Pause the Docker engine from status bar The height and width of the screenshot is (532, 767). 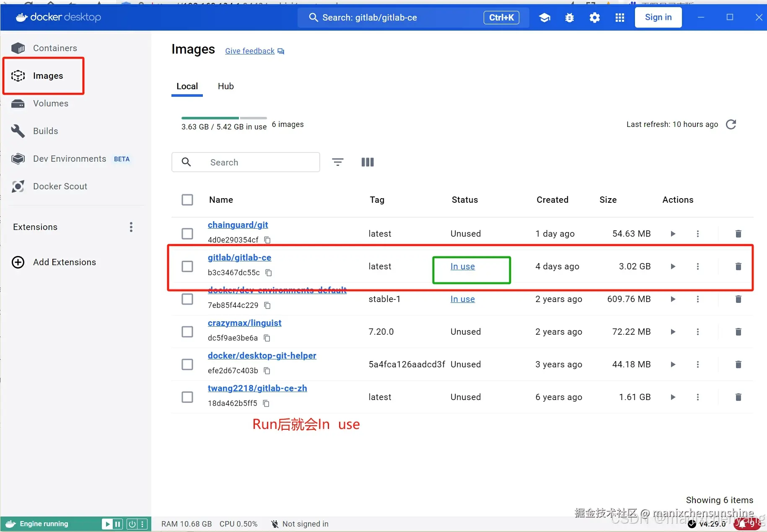(x=118, y=524)
